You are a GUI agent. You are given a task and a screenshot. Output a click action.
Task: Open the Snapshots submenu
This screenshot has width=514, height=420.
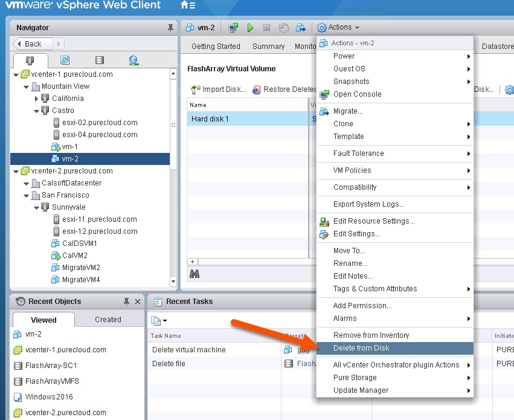(396, 82)
